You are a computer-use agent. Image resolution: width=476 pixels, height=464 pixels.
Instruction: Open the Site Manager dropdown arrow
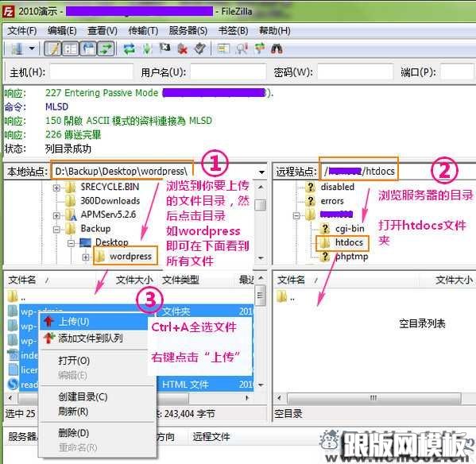tap(32, 48)
